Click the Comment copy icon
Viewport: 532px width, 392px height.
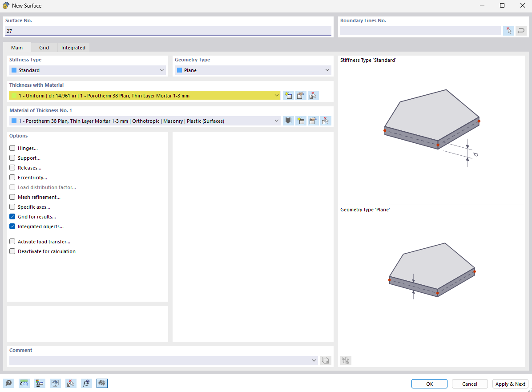[325, 360]
